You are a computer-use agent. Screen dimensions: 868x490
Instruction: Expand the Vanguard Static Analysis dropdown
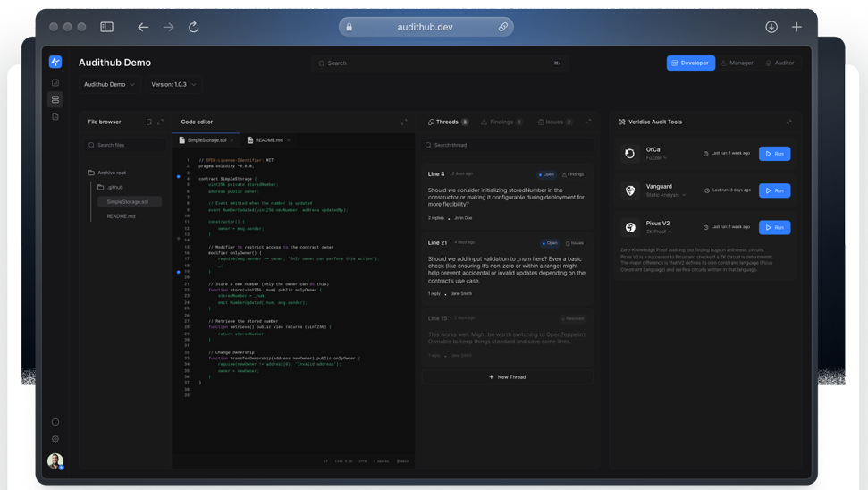point(666,195)
